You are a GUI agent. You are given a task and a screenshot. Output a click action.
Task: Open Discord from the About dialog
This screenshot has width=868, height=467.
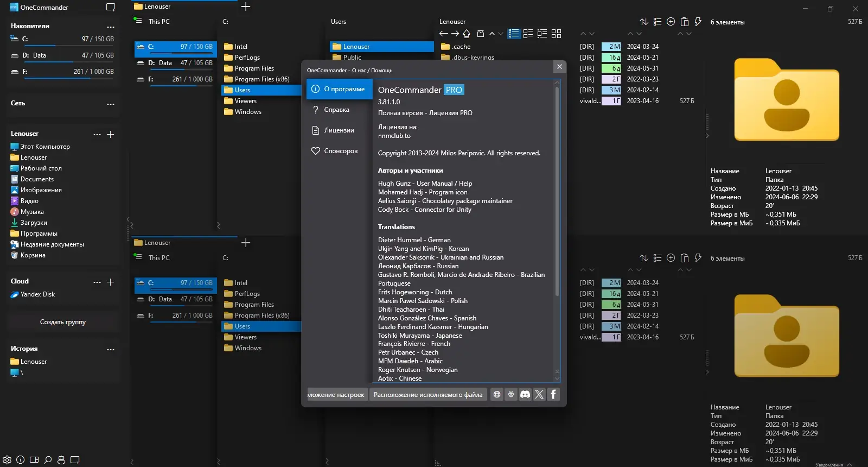[x=525, y=394]
